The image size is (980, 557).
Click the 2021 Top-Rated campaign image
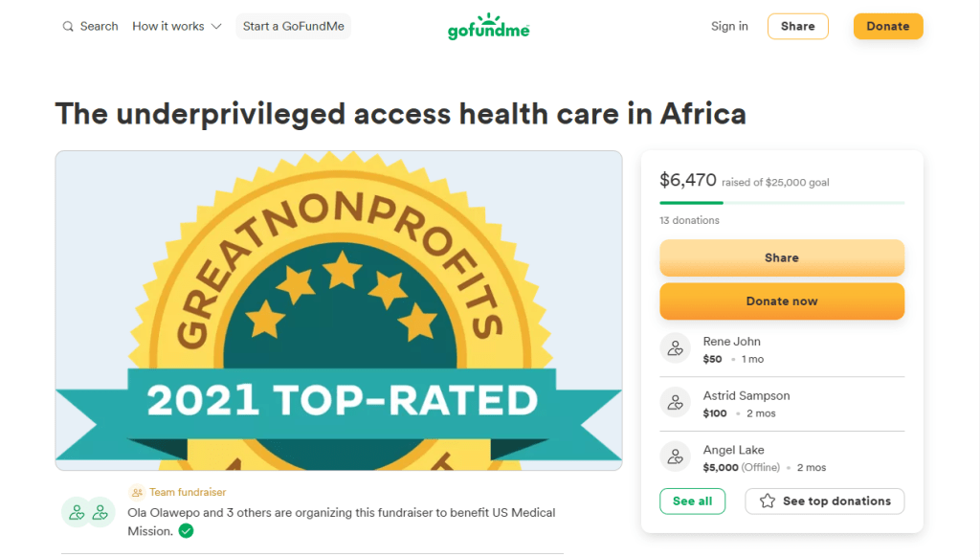pyautogui.click(x=338, y=310)
